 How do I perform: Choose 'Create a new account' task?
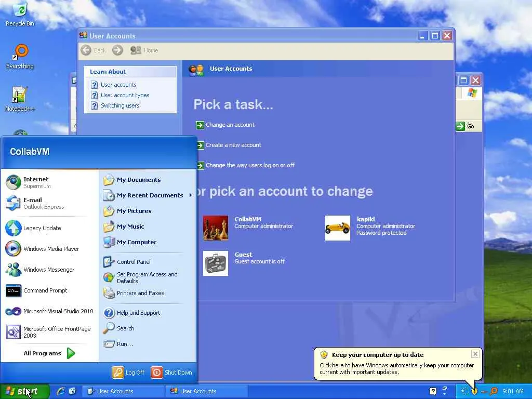pyautogui.click(x=233, y=145)
